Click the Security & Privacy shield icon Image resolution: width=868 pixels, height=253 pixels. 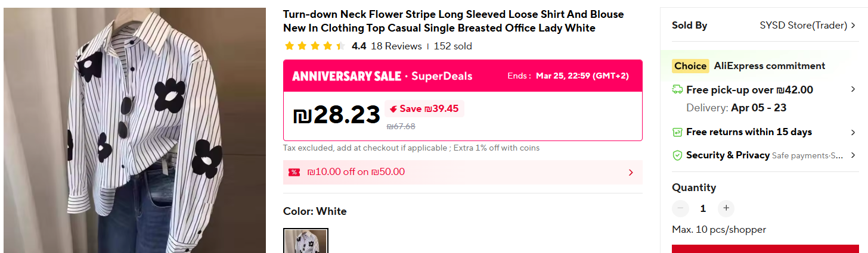click(x=677, y=155)
